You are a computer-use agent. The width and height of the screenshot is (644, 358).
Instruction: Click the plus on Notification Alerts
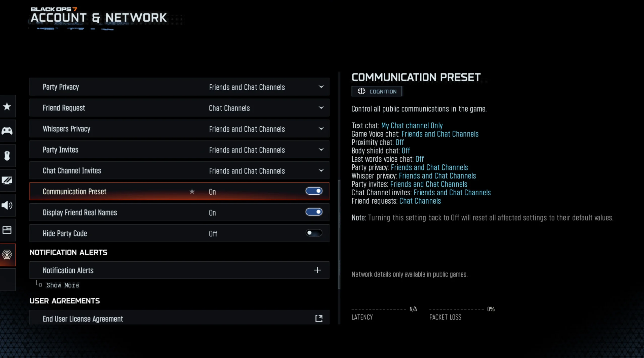pos(318,270)
